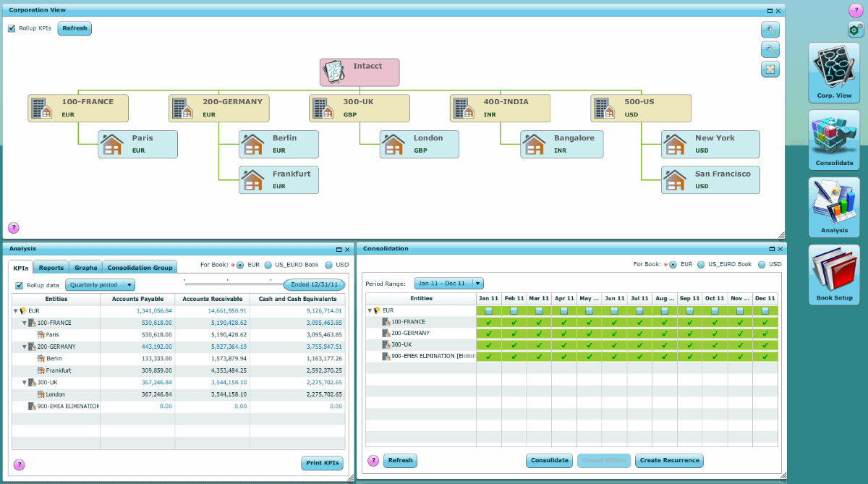Open the Quarterly period dropdown

(x=101, y=285)
